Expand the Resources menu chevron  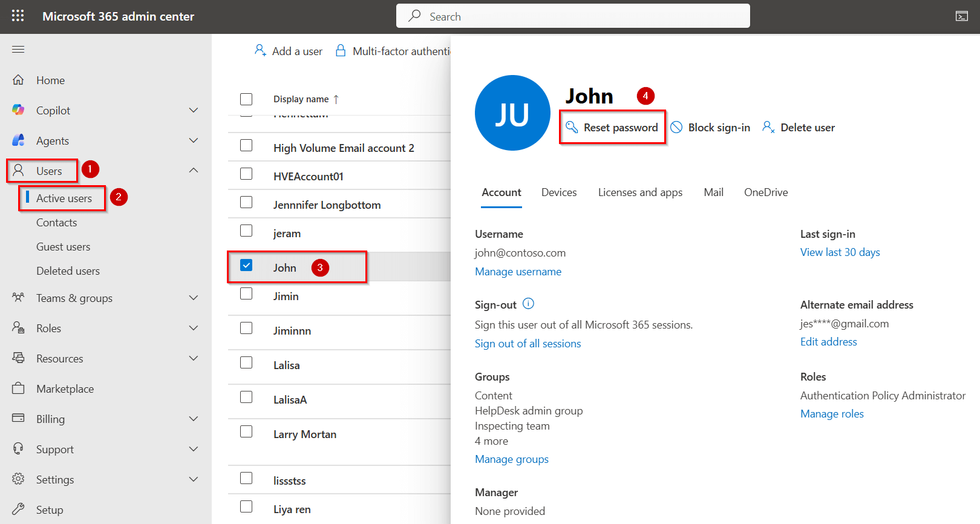point(194,358)
